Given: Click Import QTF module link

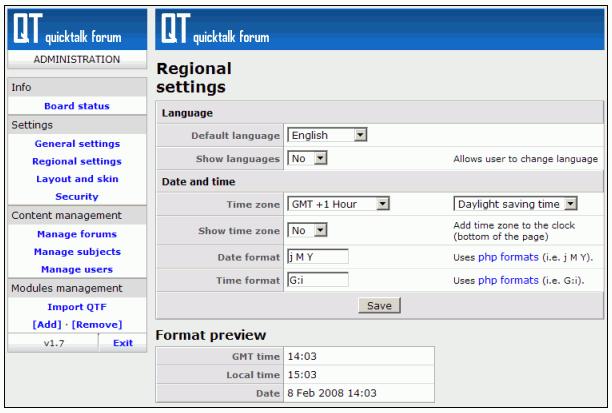Looking at the screenshot, I should [77, 307].
